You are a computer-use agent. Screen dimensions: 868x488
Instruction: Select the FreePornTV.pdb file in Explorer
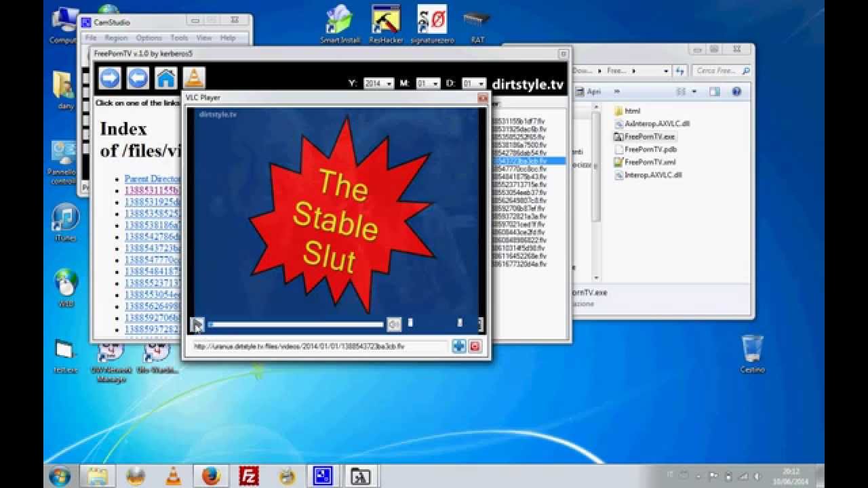click(x=645, y=149)
